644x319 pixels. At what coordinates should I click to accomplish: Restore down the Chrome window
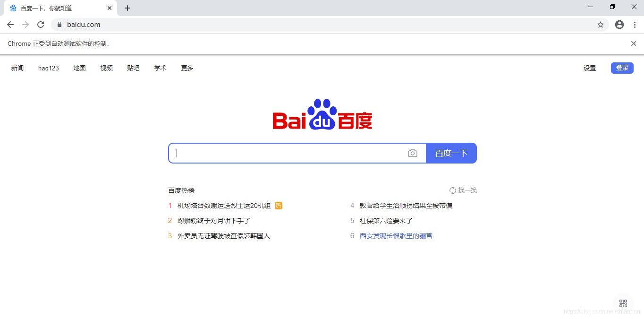pyautogui.click(x=612, y=7)
